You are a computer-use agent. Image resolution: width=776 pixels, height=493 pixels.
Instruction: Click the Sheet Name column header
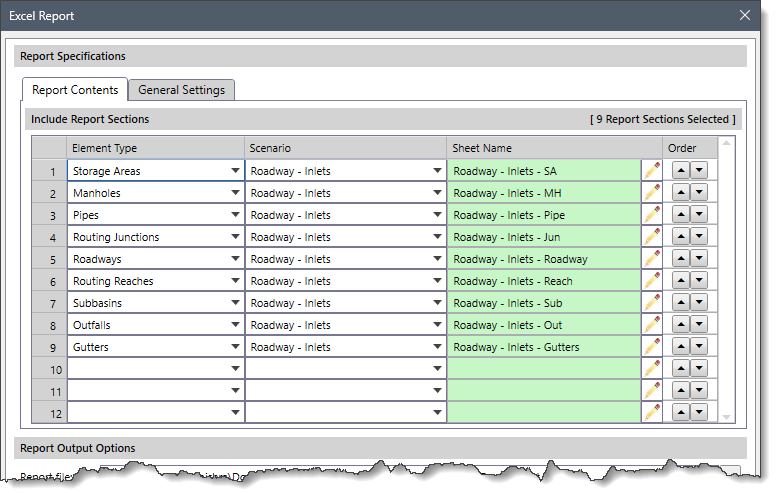pyautogui.click(x=554, y=148)
